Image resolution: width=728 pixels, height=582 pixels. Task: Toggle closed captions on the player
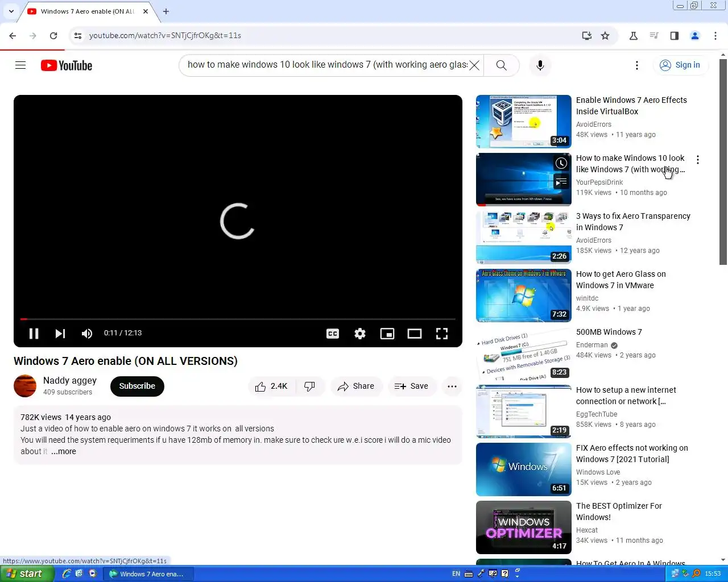click(333, 334)
